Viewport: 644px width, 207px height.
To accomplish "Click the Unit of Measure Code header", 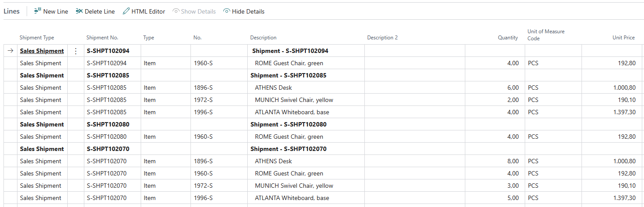I will [x=546, y=35].
